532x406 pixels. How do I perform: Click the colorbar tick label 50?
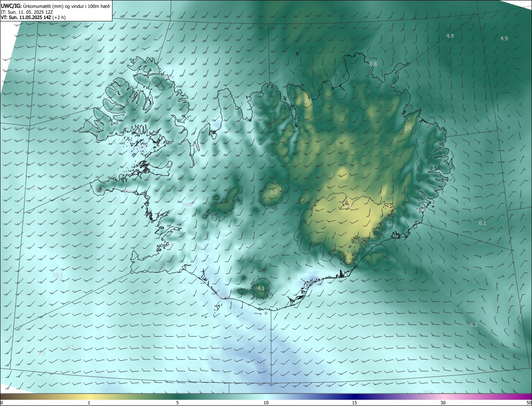coord(529,403)
